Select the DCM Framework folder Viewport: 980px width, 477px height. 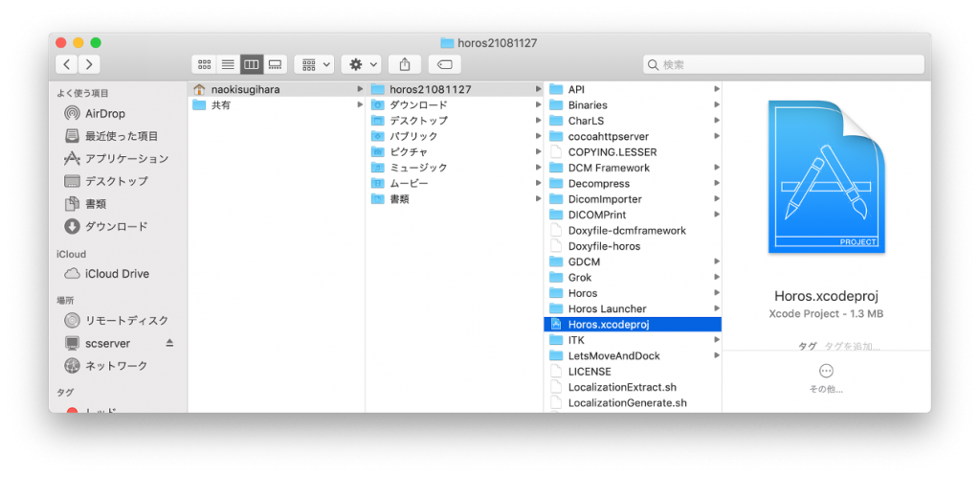[634, 168]
